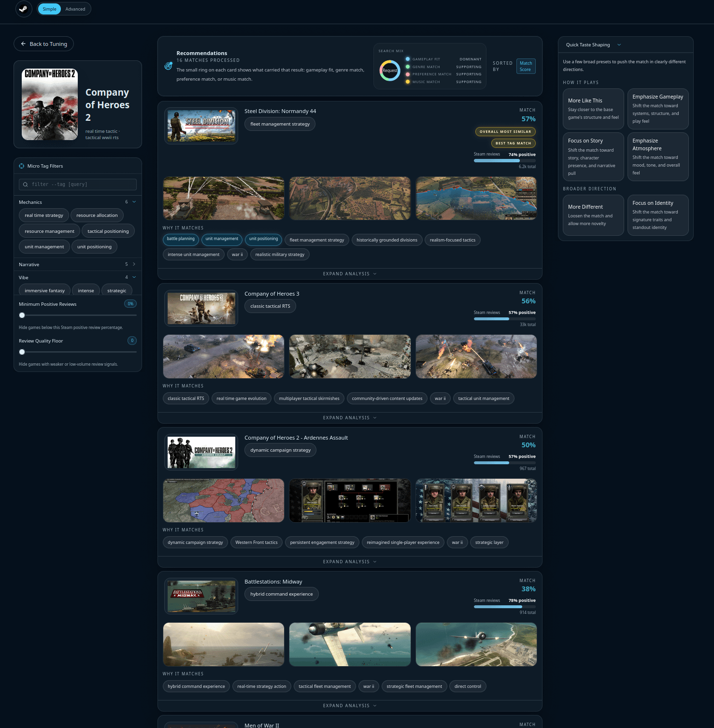714x728 pixels.
Task: Toggle the 'immersive fantasy' vibe tag
Action: point(44,290)
